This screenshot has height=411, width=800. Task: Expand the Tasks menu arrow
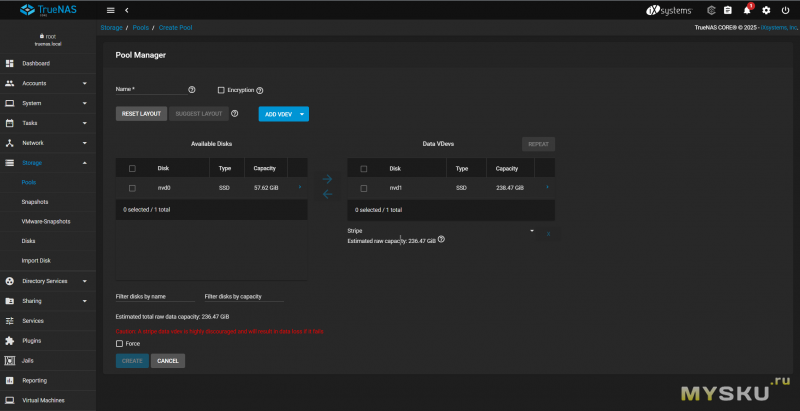pos(85,123)
